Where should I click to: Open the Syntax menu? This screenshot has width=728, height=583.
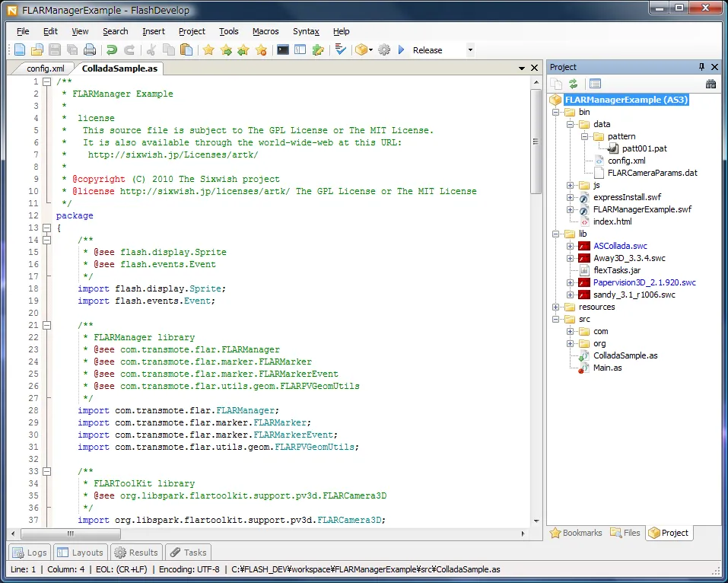pyautogui.click(x=306, y=31)
